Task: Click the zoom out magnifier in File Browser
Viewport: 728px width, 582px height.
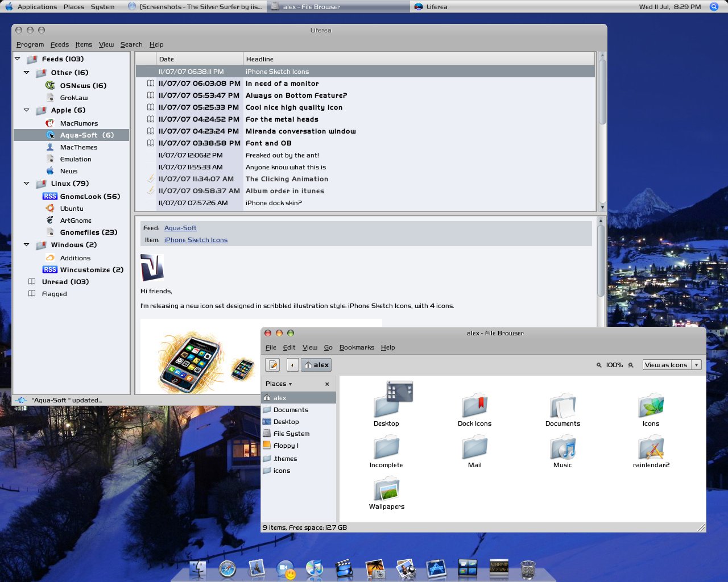Action: pos(599,365)
